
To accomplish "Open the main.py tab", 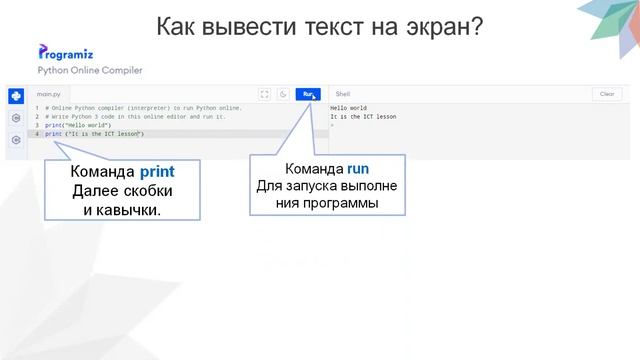I will tap(49, 94).
